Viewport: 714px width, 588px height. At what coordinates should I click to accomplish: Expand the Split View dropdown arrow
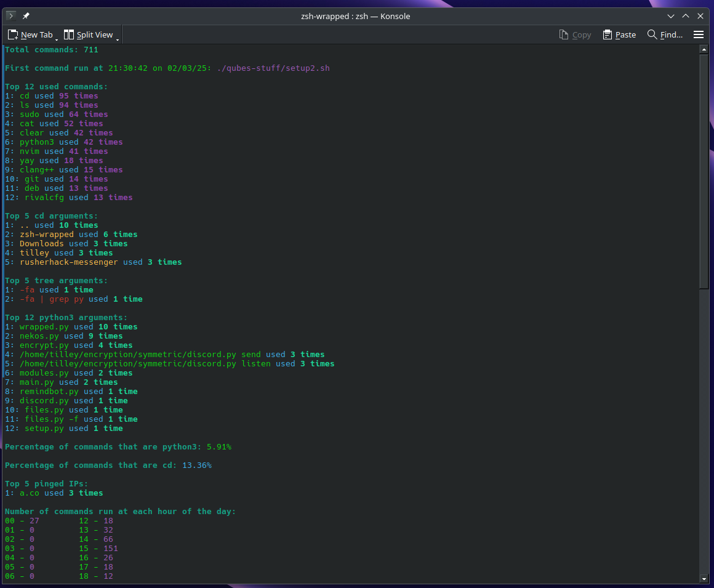point(118,40)
